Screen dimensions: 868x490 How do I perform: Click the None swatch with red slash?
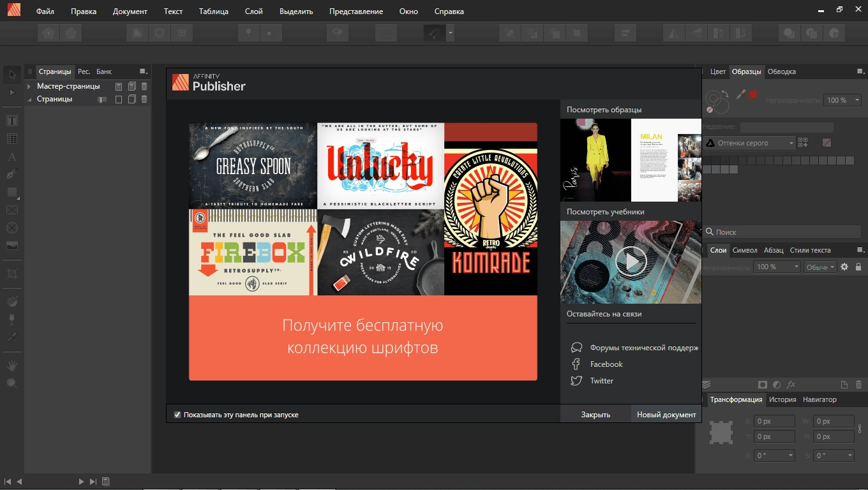point(827,143)
